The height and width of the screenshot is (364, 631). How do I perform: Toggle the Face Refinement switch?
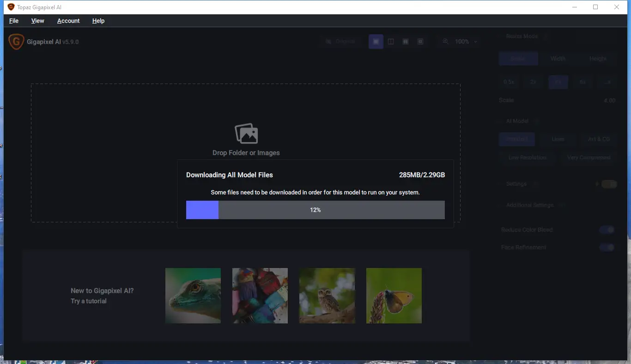point(607,247)
